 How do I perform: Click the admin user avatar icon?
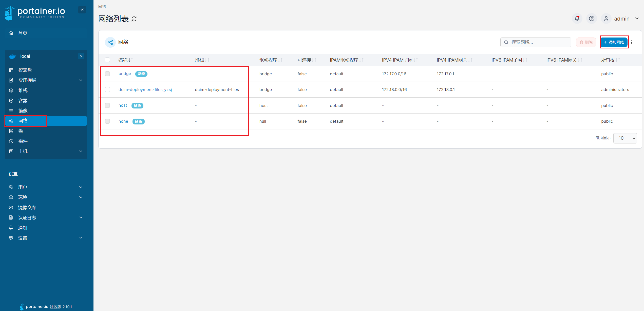pos(606,19)
